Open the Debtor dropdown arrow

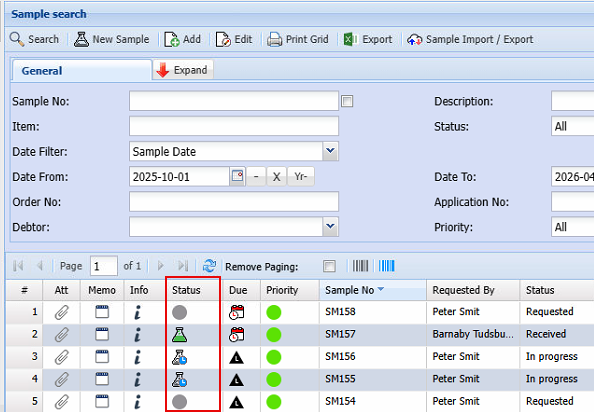coord(330,226)
